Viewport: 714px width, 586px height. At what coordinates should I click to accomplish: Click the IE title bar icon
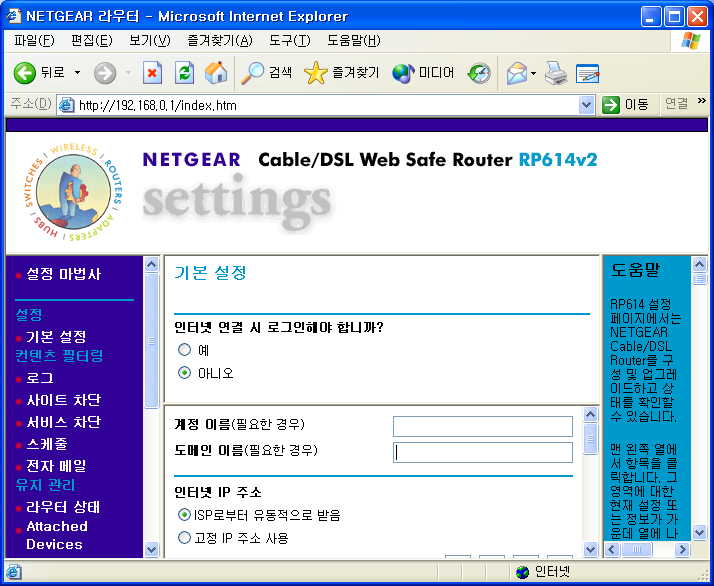point(14,16)
